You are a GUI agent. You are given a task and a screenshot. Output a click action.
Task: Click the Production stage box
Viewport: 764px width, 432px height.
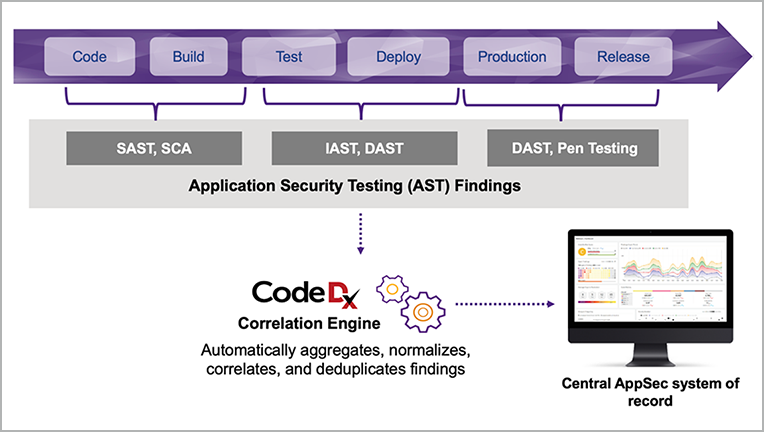point(512,56)
